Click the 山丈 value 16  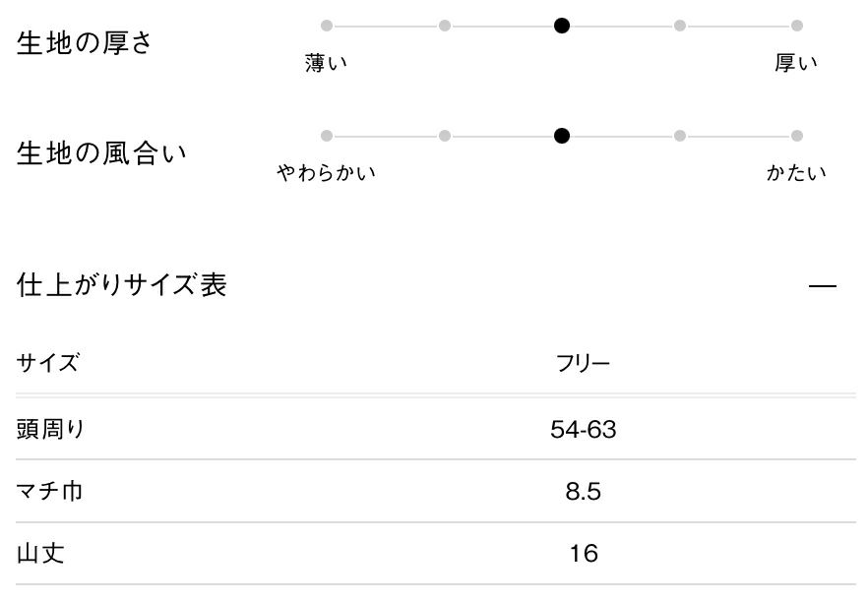(584, 554)
